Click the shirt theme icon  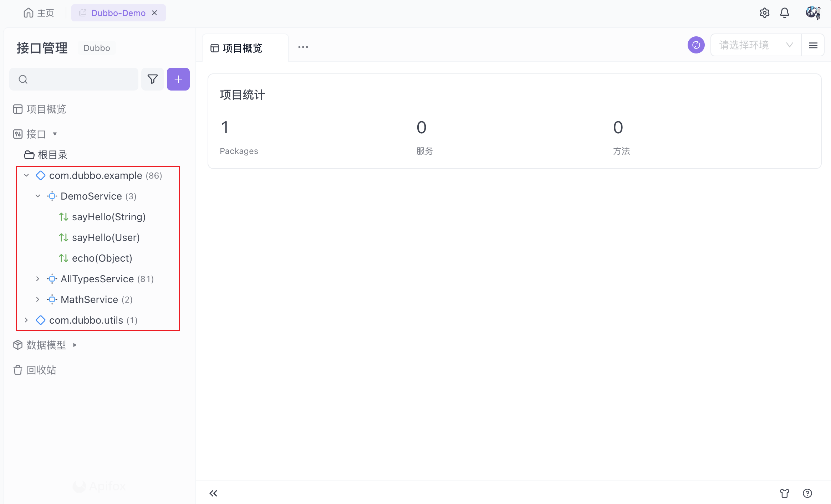784,493
